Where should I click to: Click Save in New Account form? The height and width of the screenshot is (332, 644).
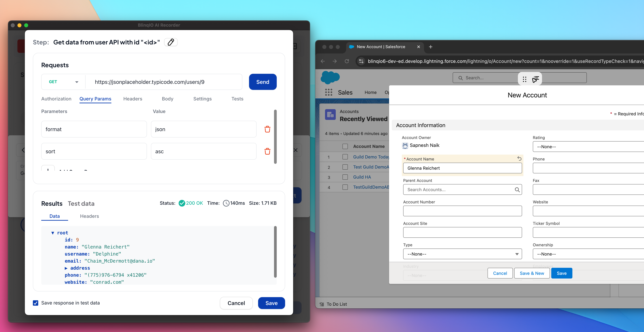561,273
